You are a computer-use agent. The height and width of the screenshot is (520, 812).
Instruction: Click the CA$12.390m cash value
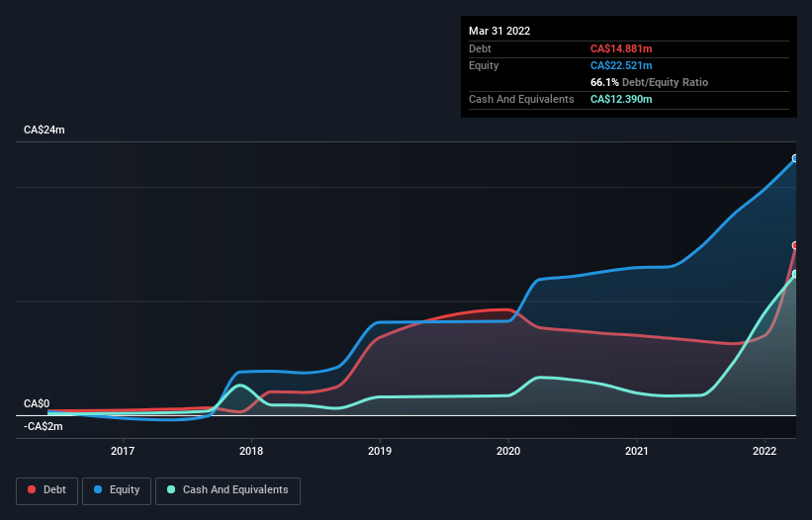click(x=621, y=99)
